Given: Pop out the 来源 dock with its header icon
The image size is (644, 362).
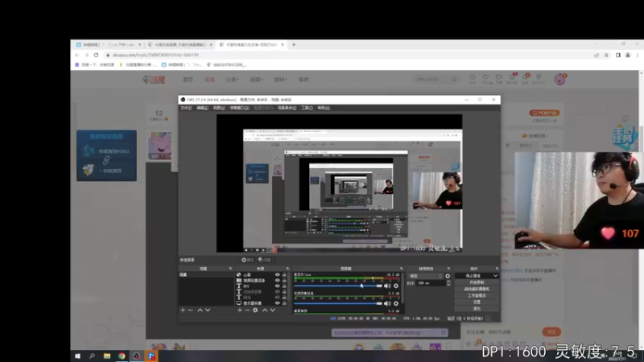Looking at the screenshot, I should (x=287, y=269).
